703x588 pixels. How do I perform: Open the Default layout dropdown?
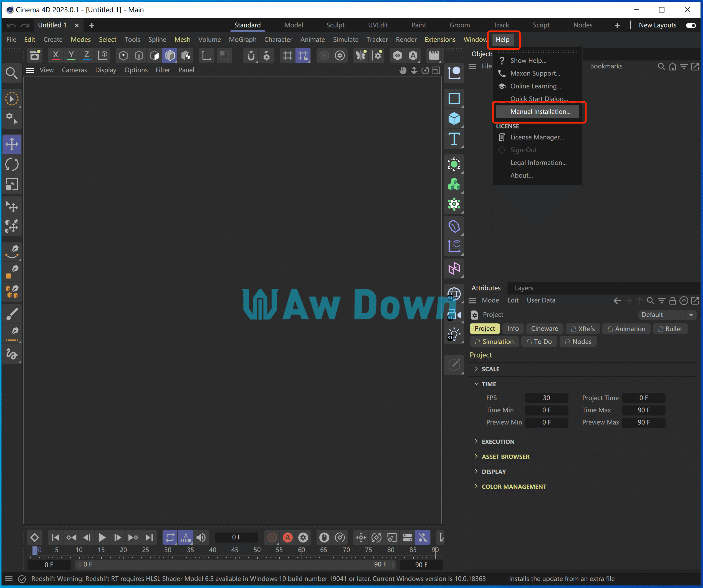coord(666,315)
